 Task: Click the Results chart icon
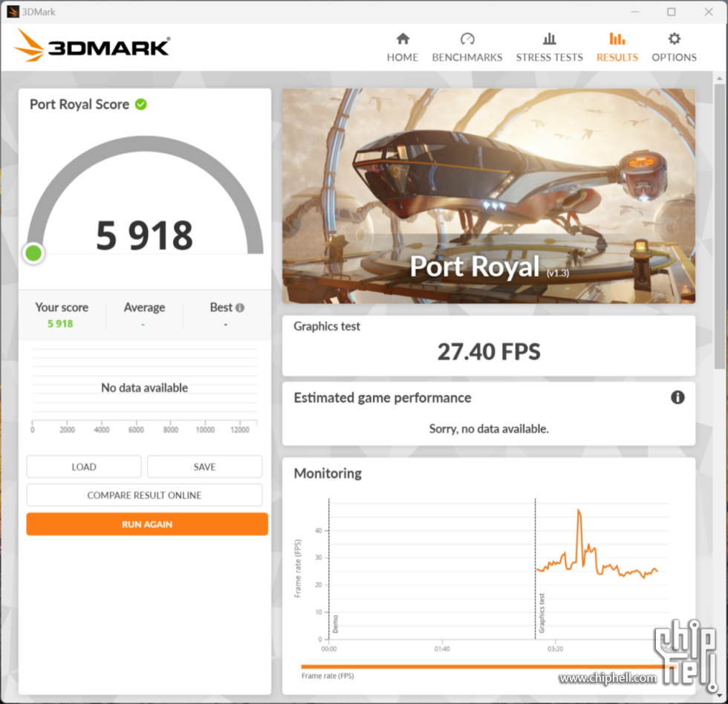click(617, 39)
